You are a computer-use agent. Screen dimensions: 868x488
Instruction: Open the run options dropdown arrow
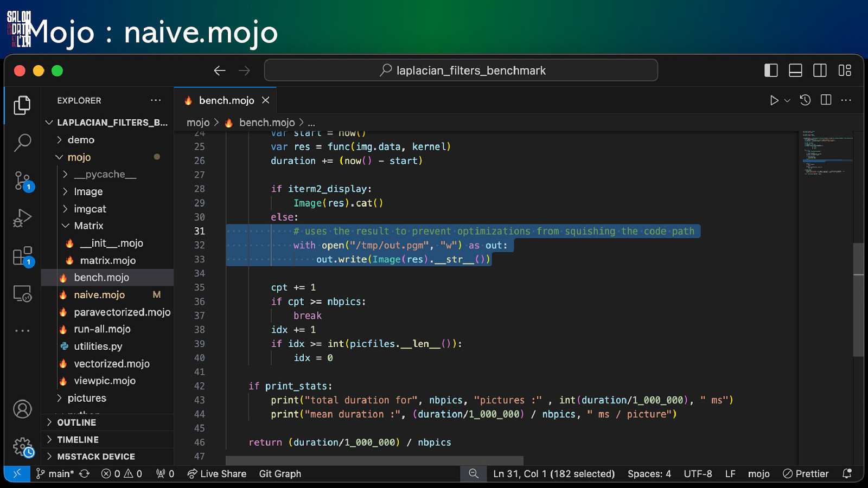point(787,100)
